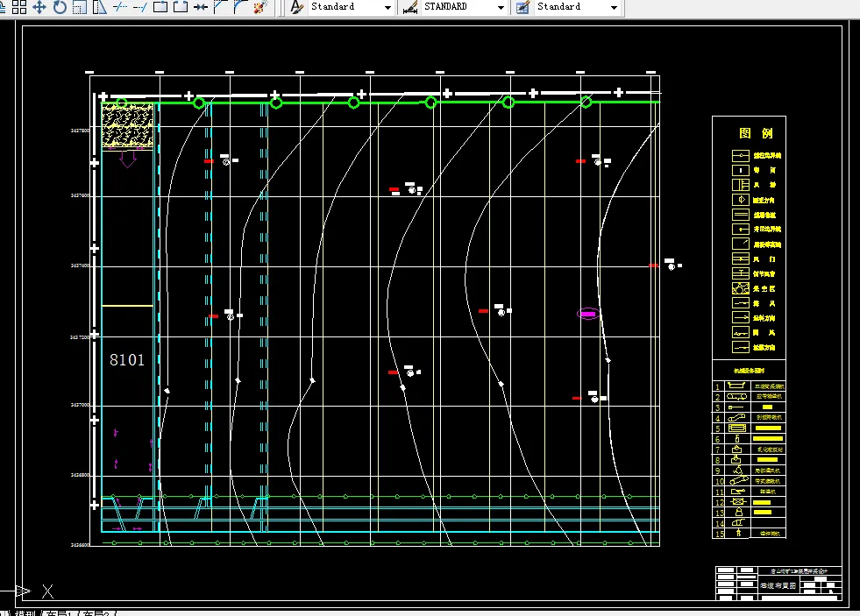Click the first green circle on the top green line
The image size is (860, 616).
tap(199, 103)
